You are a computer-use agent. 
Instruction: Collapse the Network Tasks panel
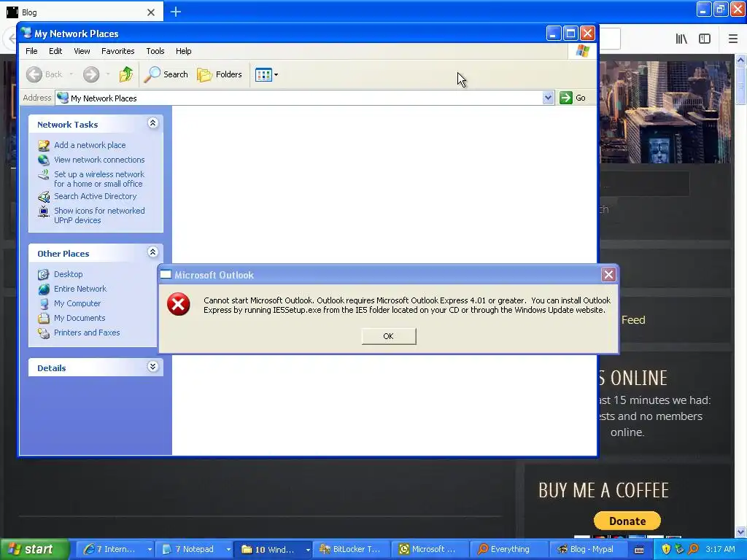(x=152, y=123)
